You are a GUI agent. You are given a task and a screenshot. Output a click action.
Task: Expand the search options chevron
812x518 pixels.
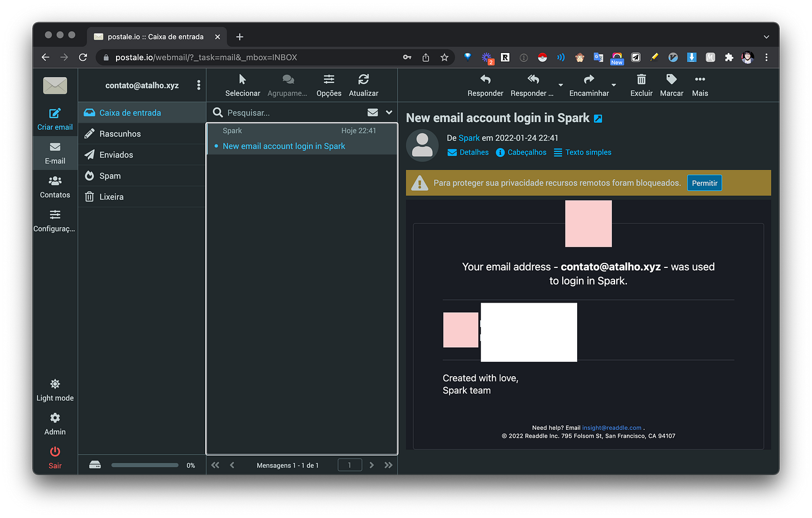coord(389,112)
